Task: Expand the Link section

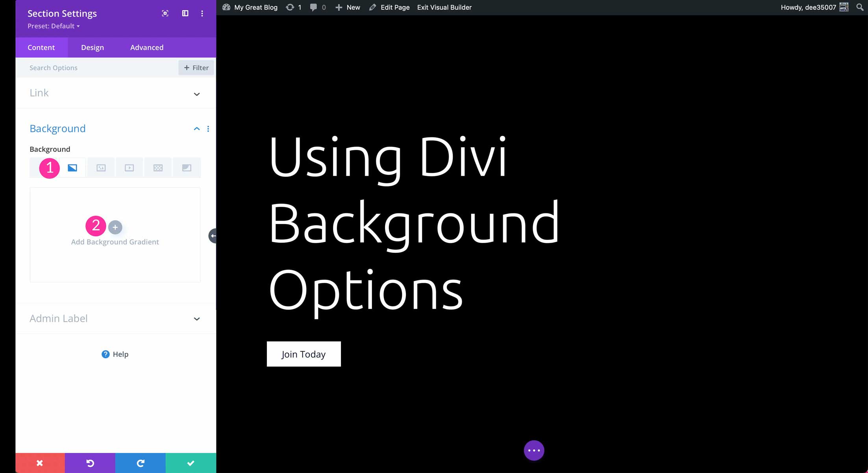Action: click(196, 94)
